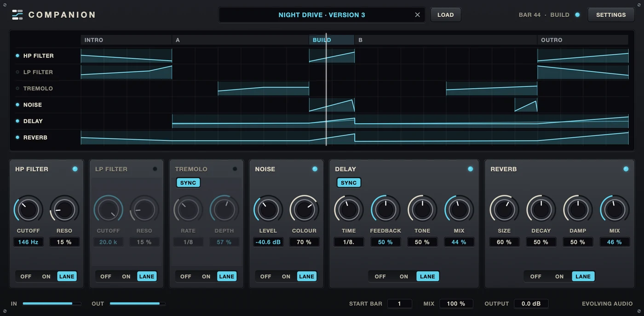
Task: Click the Noise COLOUR knob
Action: 304,210
